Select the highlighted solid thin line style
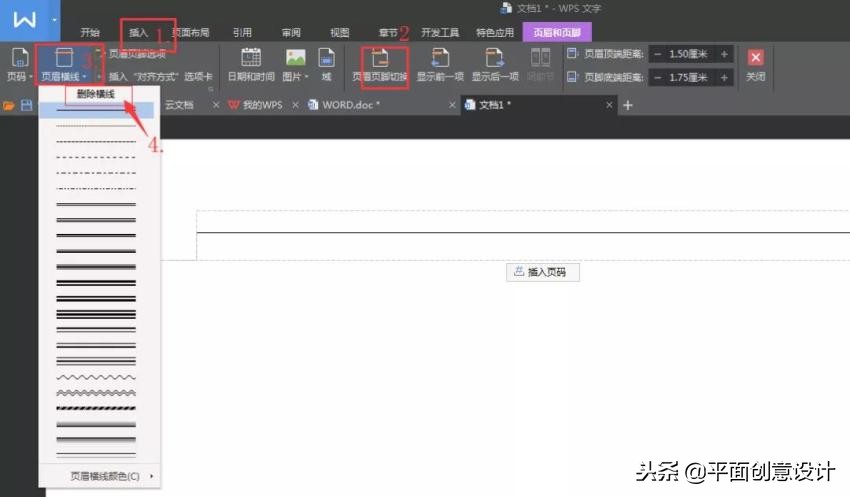This screenshot has height=497, width=850. coord(96,110)
